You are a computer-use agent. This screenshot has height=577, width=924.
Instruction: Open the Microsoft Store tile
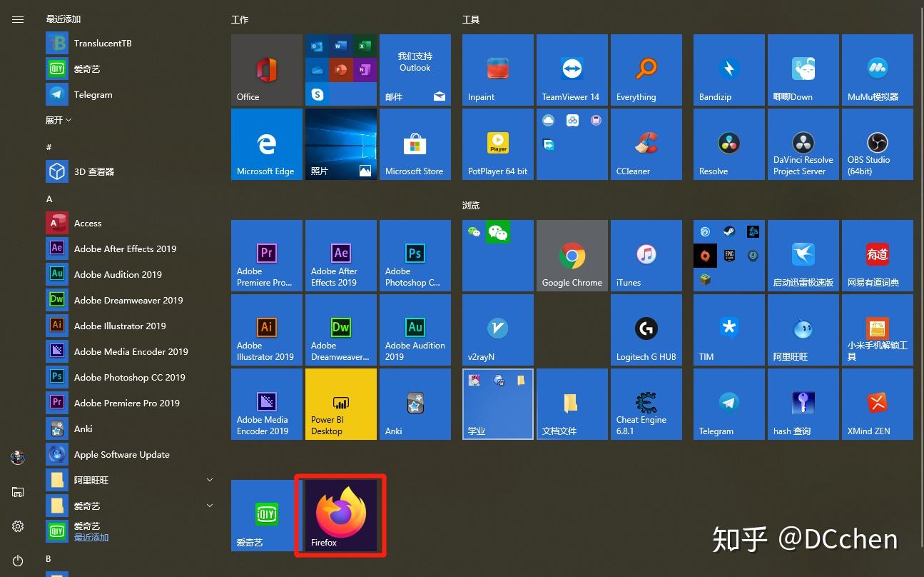click(x=415, y=144)
